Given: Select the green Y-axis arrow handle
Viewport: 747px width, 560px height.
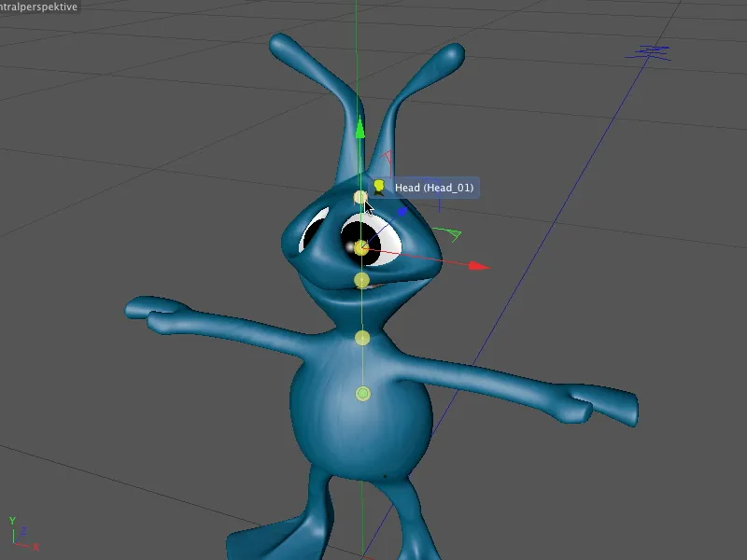Looking at the screenshot, I should pos(359,131).
